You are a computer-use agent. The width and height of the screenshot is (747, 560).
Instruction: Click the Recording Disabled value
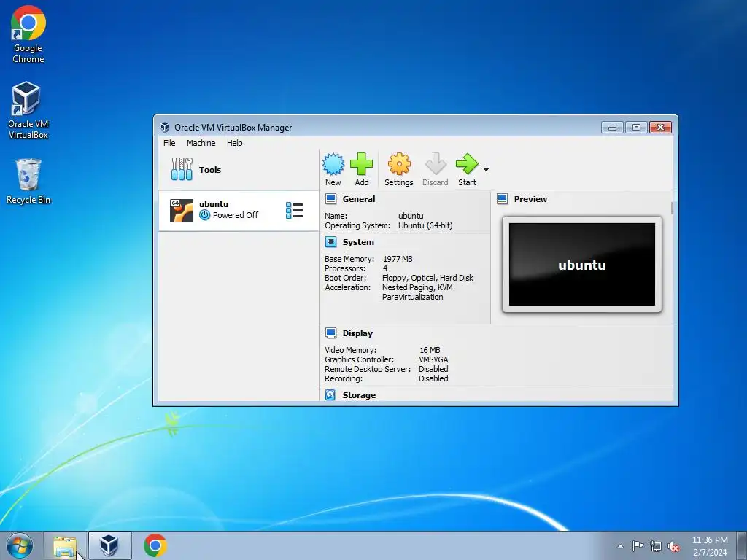[x=433, y=378]
